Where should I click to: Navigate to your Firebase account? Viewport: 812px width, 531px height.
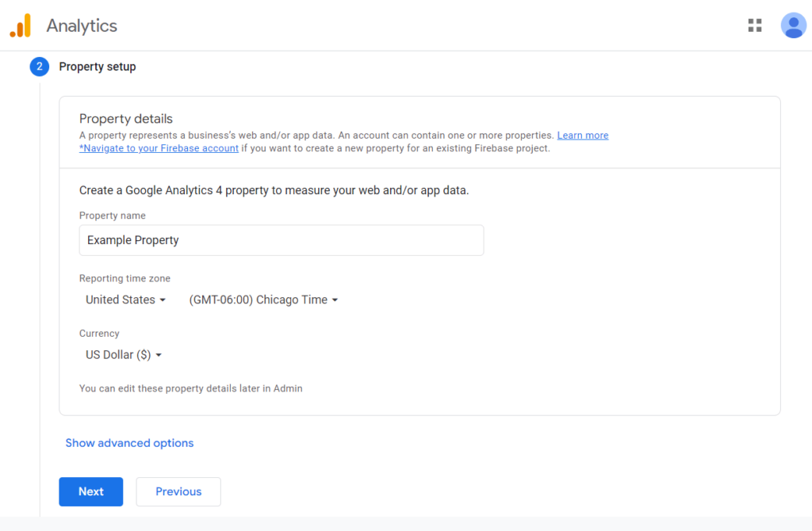click(158, 147)
